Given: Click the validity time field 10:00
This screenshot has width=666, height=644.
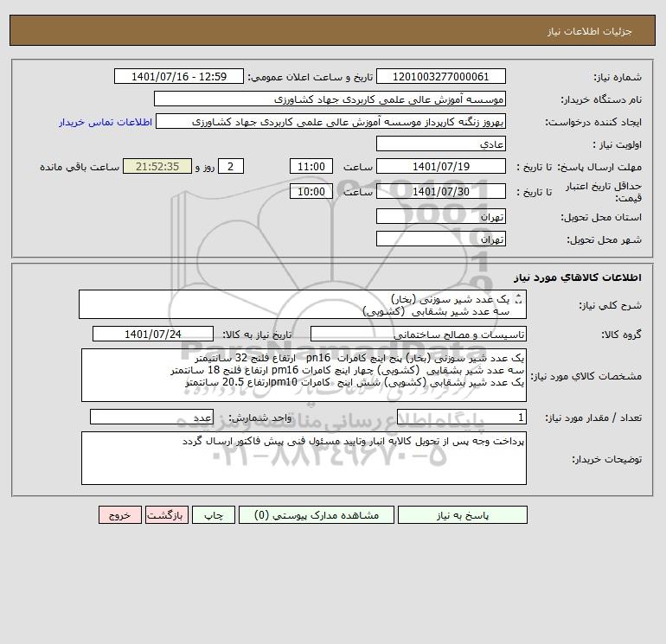Looking at the screenshot, I should click(311, 191).
